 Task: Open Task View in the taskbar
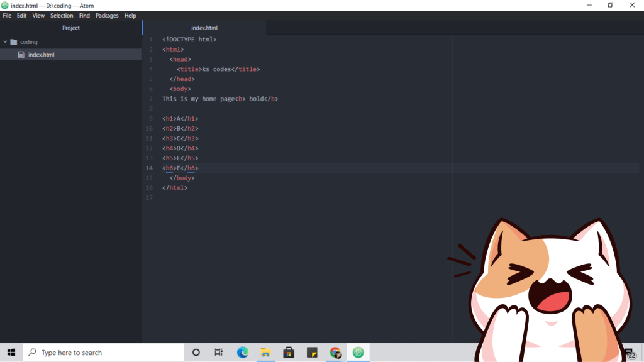coord(219,353)
